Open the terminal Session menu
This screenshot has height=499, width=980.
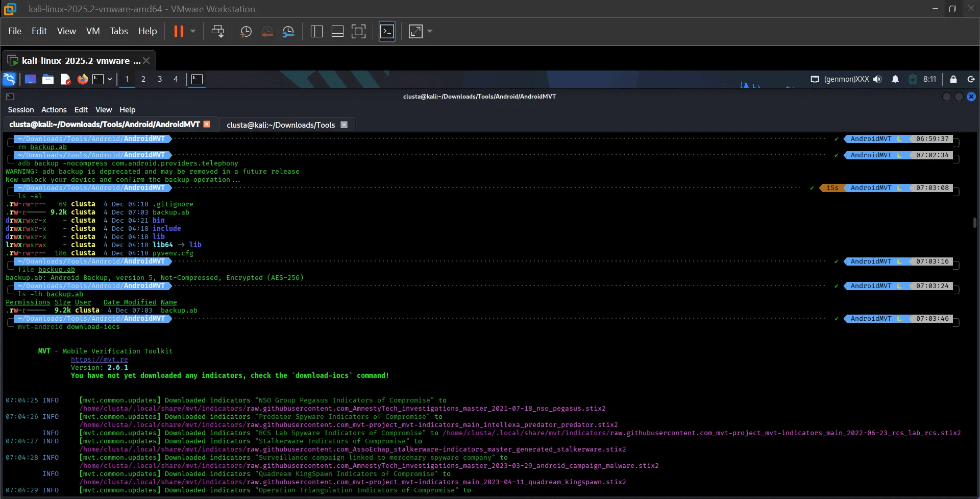coord(21,110)
